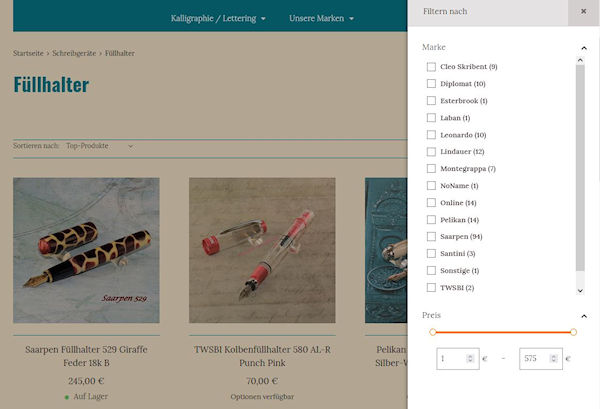Open Unsere Marken menu

click(x=321, y=18)
